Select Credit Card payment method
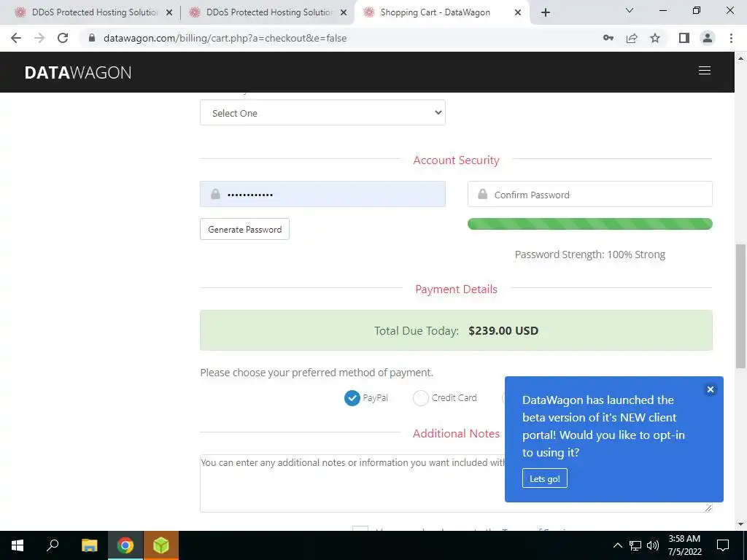This screenshot has height=560, width=747. pos(421,398)
